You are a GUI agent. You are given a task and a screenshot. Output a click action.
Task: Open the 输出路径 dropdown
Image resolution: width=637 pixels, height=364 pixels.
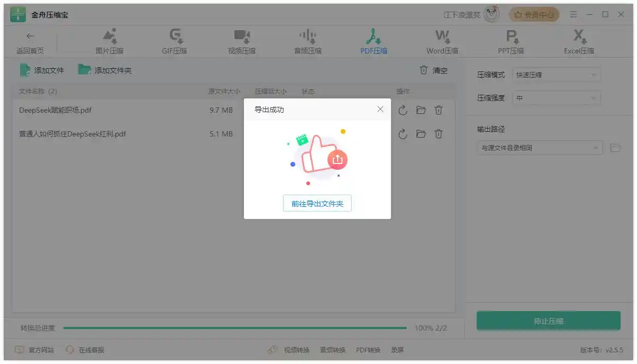[540, 148]
